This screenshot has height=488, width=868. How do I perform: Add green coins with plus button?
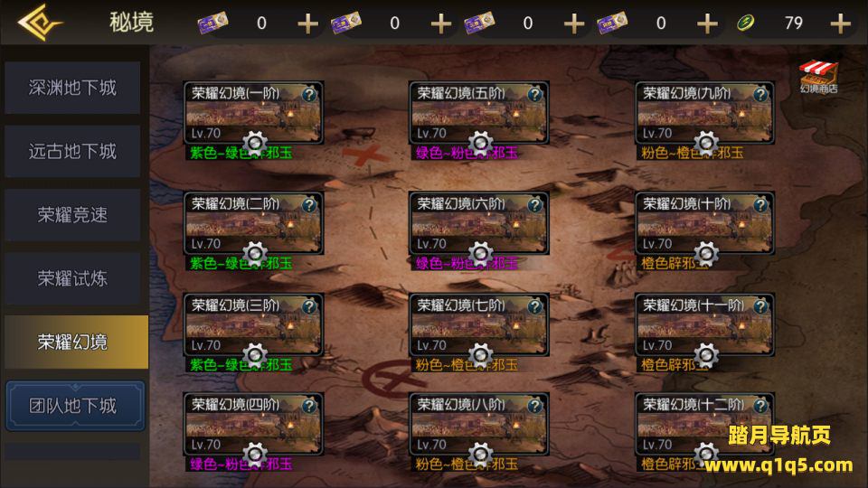click(x=840, y=23)
